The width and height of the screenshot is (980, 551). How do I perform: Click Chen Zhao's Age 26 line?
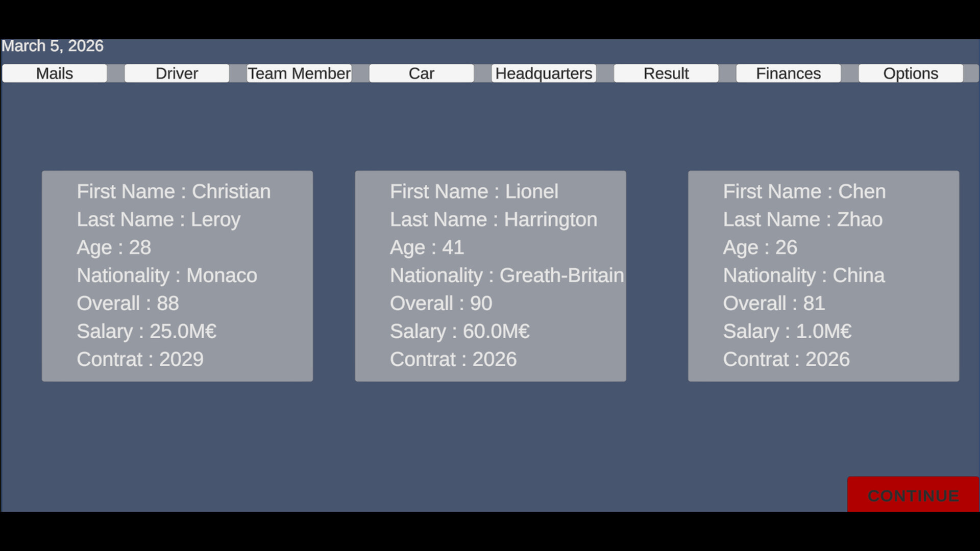759,247
